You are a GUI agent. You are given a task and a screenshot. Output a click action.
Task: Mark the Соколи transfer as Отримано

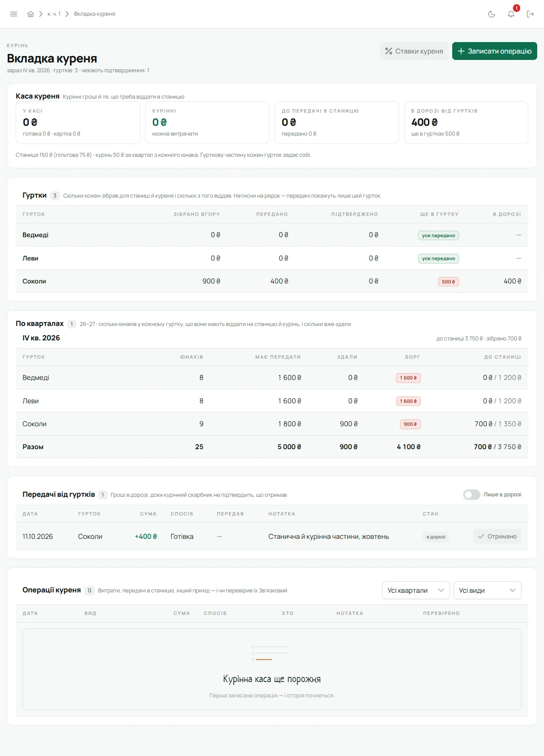point(497,536)
